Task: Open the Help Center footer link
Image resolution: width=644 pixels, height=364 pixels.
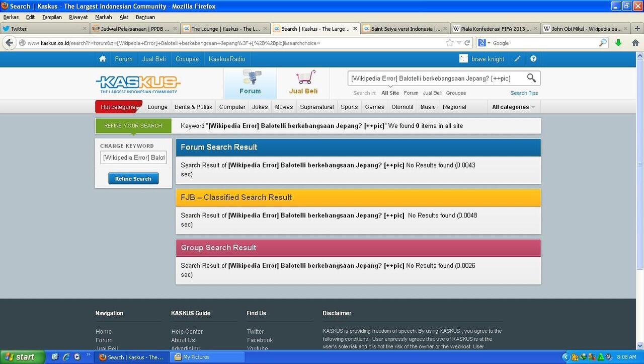Action: pos(187,332)
